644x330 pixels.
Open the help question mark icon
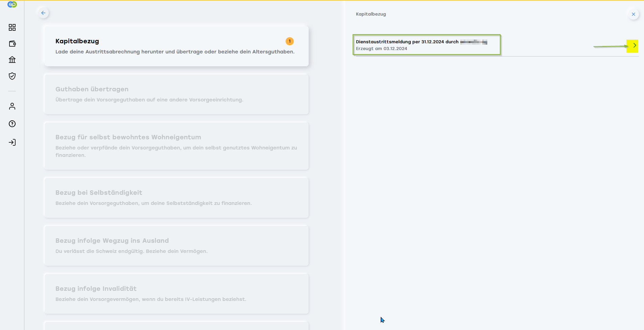12,124
